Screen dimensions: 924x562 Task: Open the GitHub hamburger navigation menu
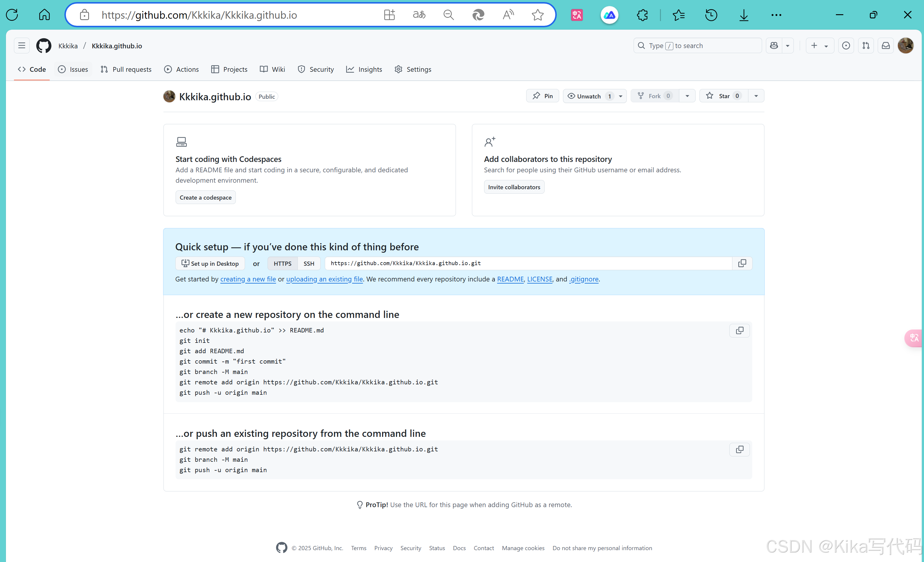[x=22, y=46]
